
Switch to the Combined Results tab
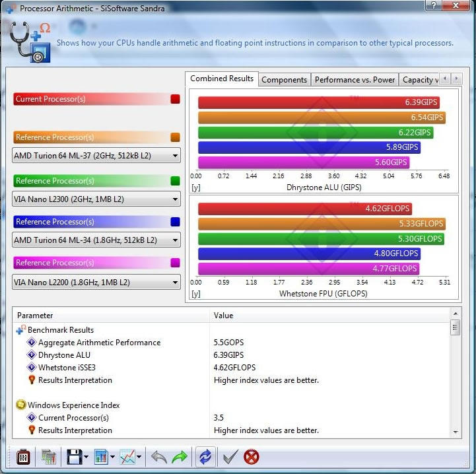pyautogui.click(x=222, y=79)
